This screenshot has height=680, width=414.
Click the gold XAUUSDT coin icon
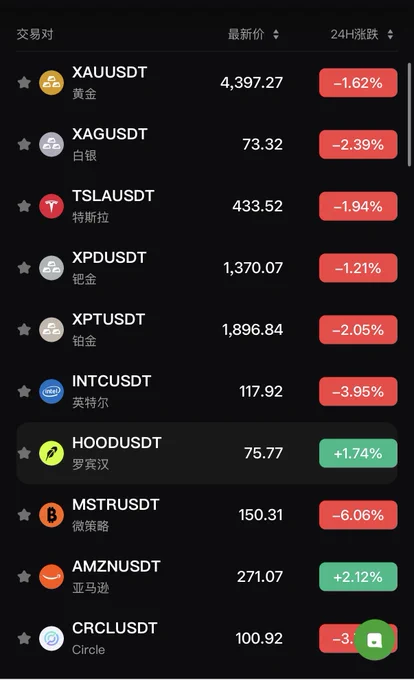tap(52, 82)
